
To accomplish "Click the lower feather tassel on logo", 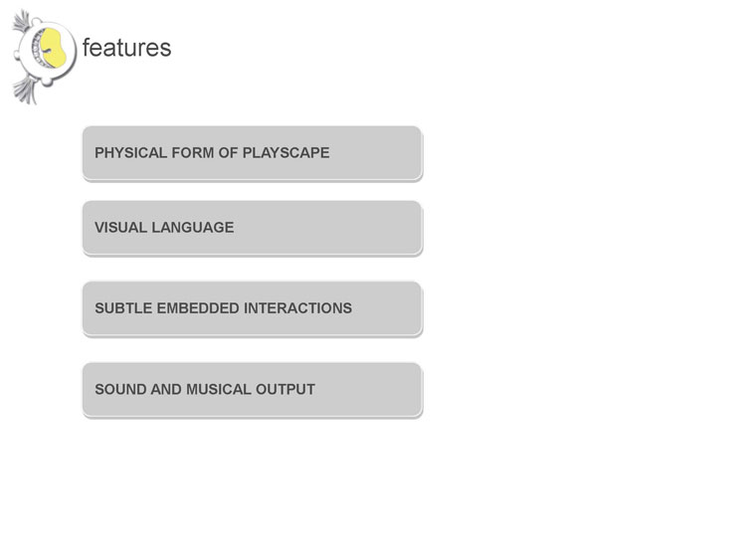I will pyautogui.click(x=25, y=91).
